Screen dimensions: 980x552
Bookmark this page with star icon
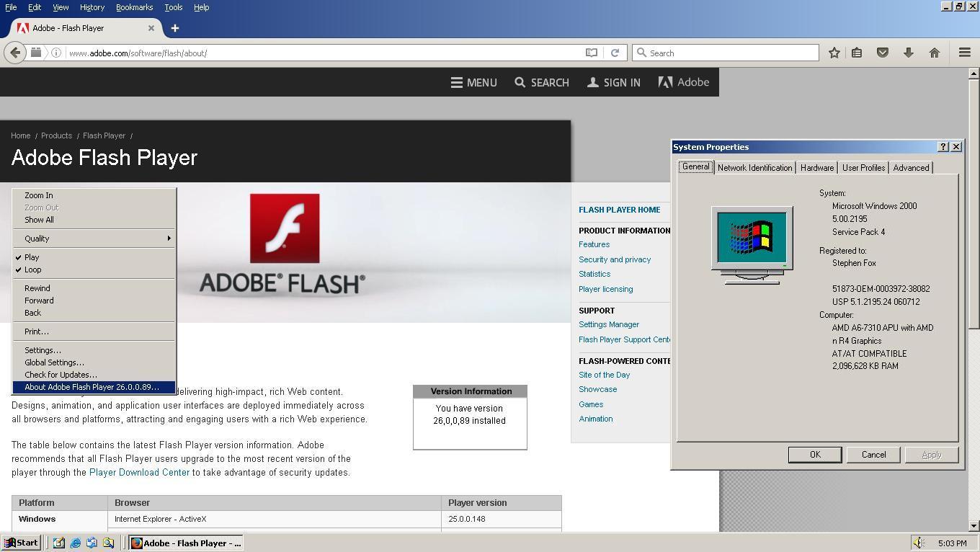coord(834,53)
